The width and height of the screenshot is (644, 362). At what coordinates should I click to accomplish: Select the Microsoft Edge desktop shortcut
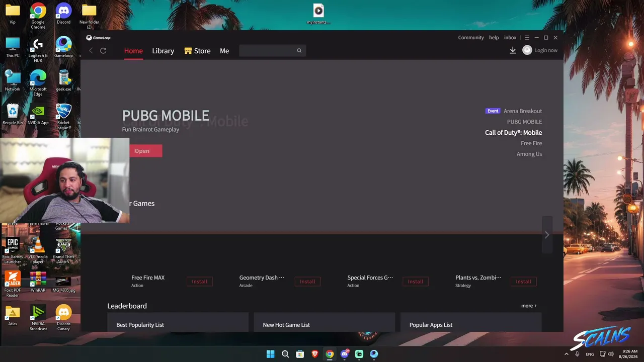(38, 83)
